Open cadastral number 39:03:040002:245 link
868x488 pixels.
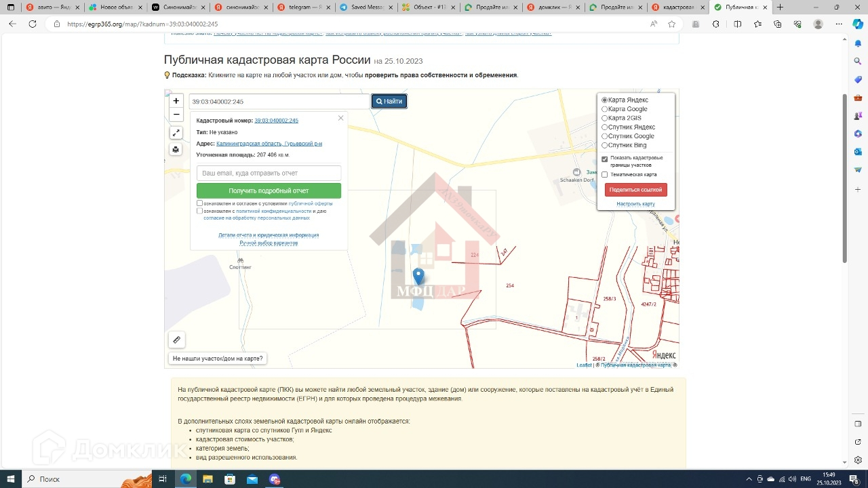pyautogui.click(x=276, y=121)
